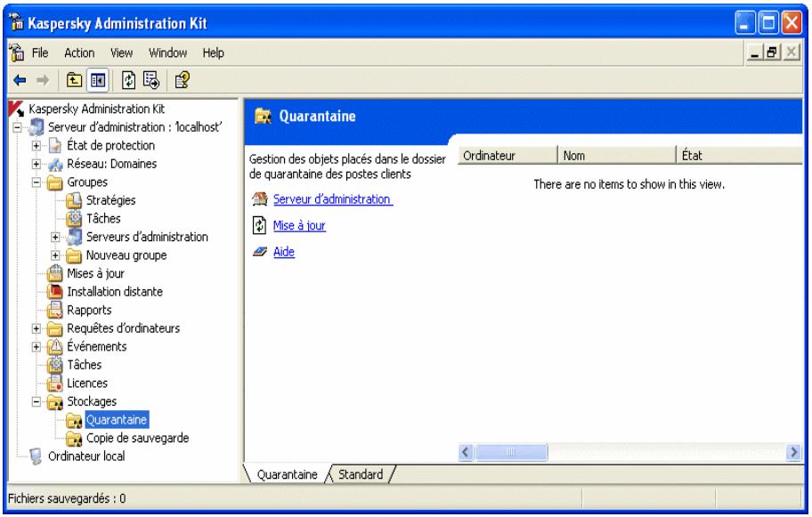Image resolution: width=812 pixels, height=517 pixels.
Task: Click the Refresh toolbar icon
Action: (128, 80)
